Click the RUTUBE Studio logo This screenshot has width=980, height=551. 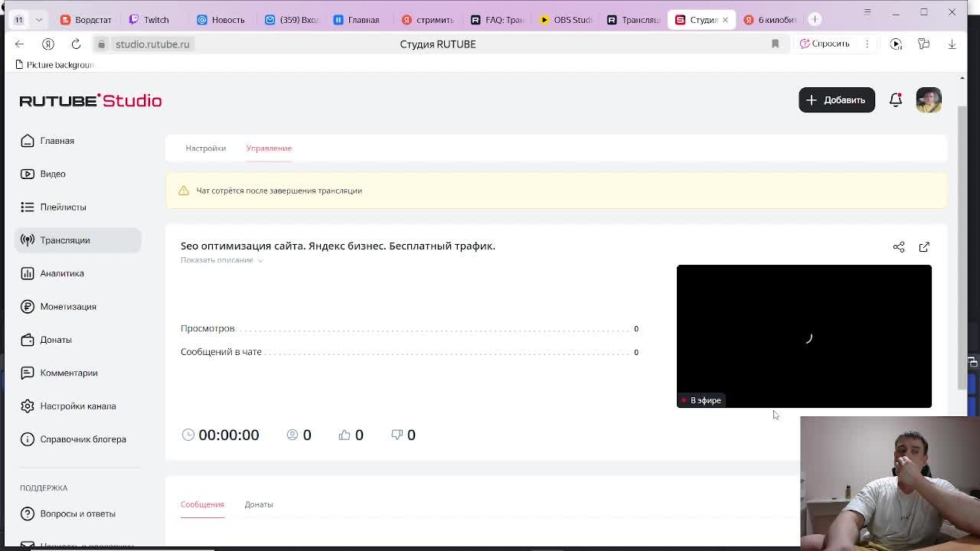tap(90, 100)
